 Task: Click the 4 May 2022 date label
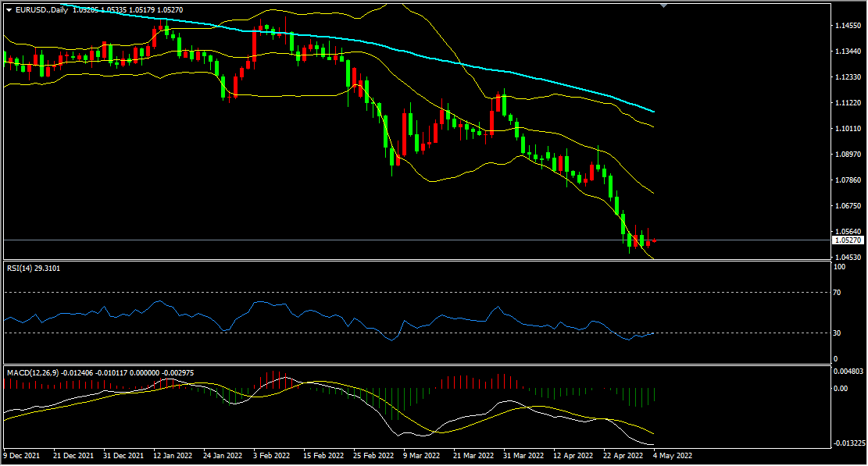point(673,456)
